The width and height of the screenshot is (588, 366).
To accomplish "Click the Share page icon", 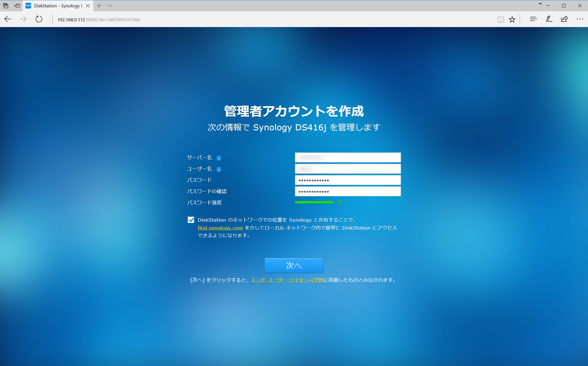I will tap(564, 19).
